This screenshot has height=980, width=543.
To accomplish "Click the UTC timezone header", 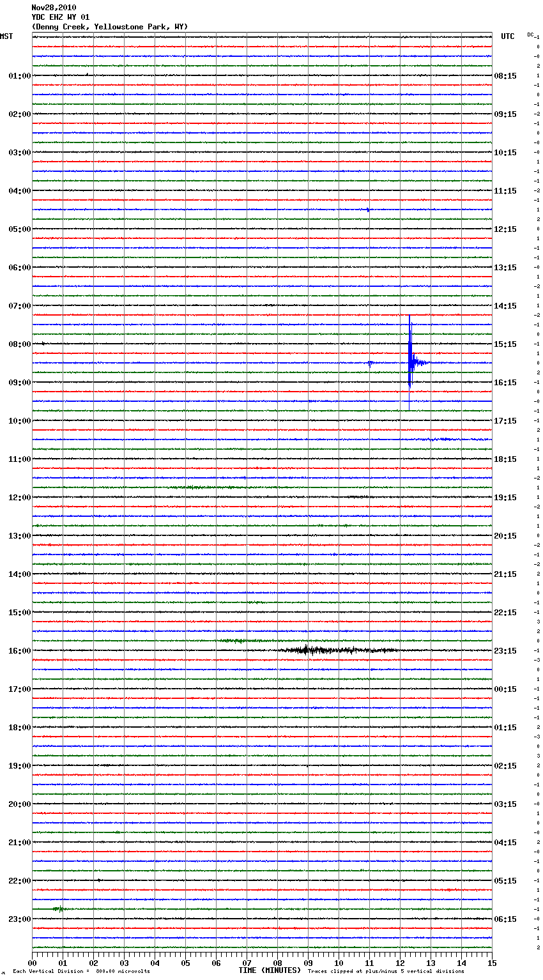I will 508,36.
